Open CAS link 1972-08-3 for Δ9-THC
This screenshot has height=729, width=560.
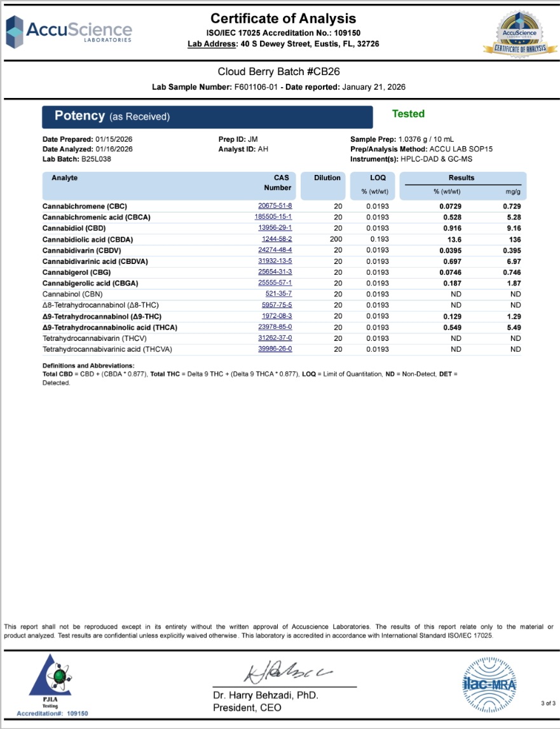277,316
